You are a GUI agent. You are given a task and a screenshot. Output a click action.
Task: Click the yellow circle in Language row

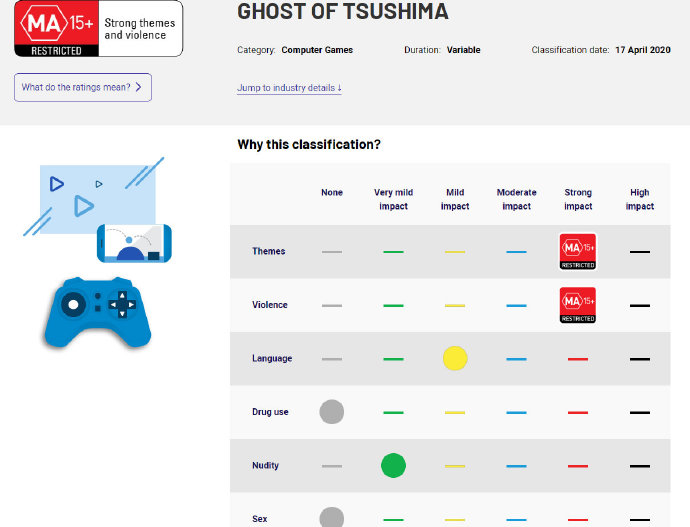click(x=455, y=358)
